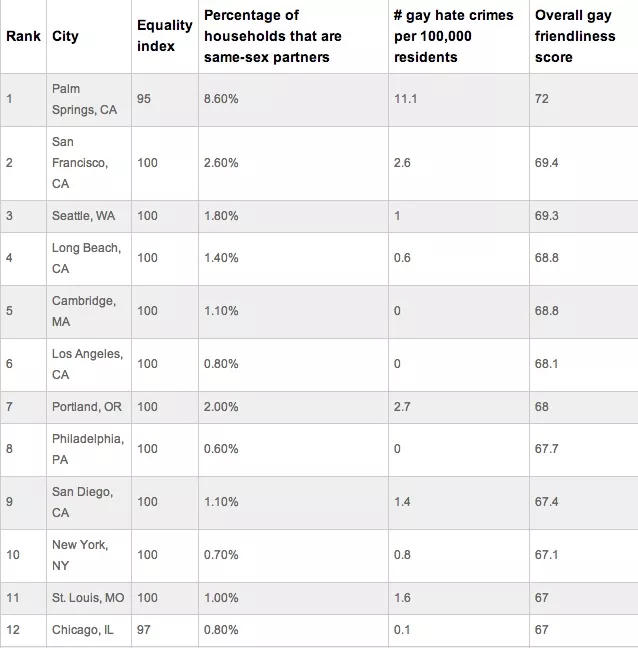The image size is (638, 648).
Task: Click the Equality index header
Action: click(165, 36)
